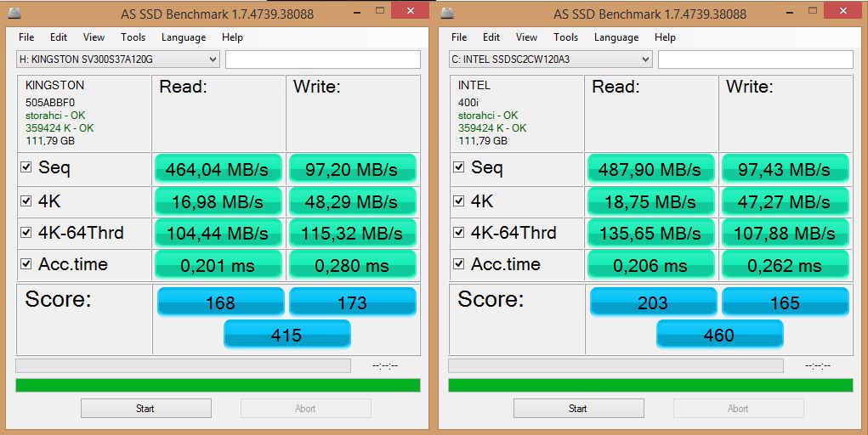Click the 48,29 MB/s 4K write result

tap(352, 201)
